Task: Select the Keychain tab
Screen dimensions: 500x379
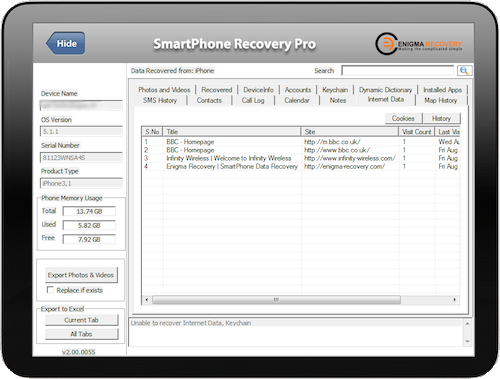Action: (x=335, y=90)
